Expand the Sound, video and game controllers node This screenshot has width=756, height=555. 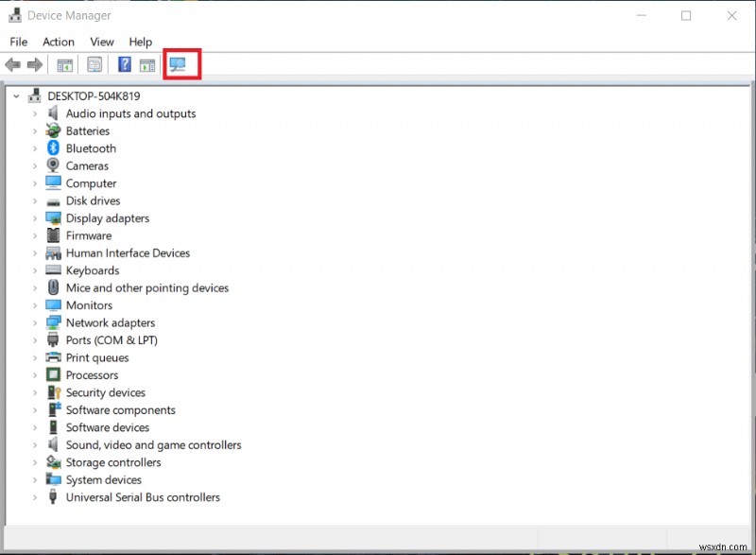pos(37,444)
